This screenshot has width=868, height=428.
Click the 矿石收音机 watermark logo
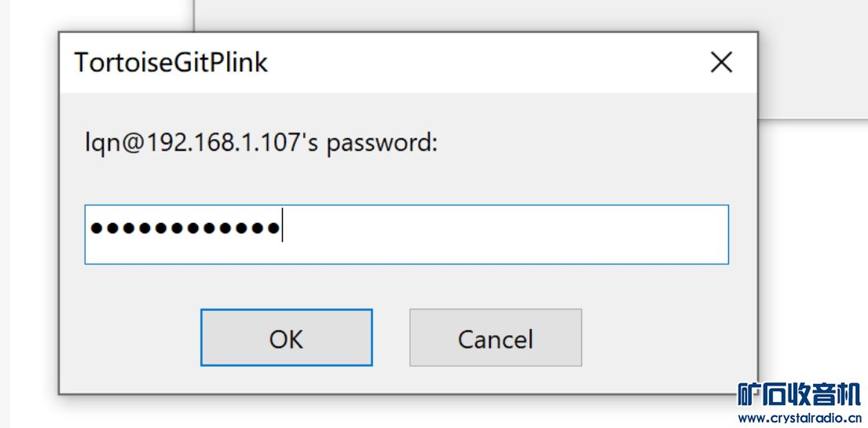coord(800,394)
